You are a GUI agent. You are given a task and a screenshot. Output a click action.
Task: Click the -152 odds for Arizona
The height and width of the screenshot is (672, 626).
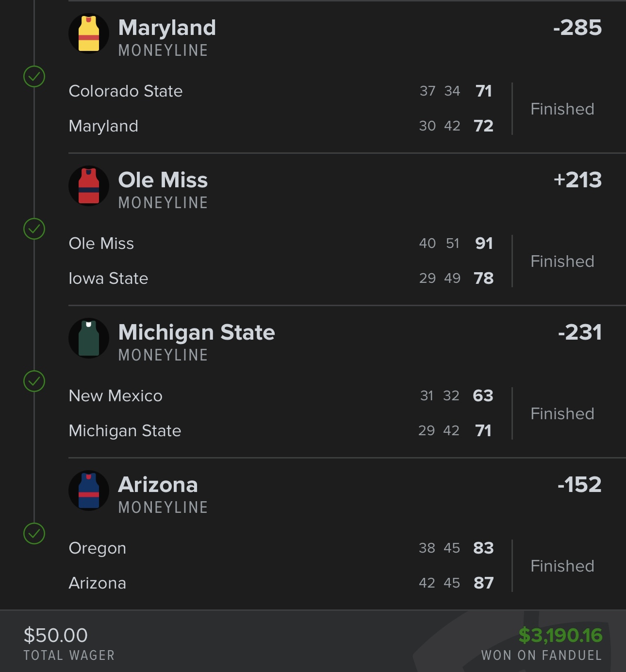(x=579, y=485)
